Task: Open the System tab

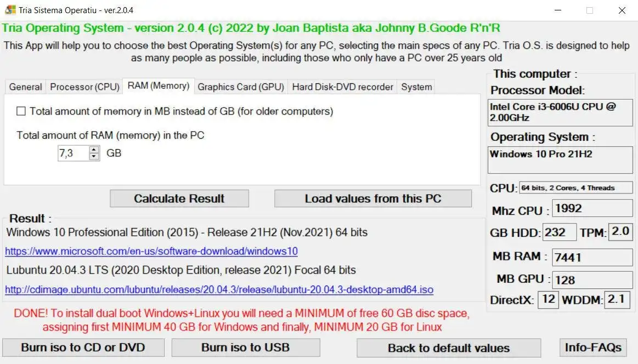Action: pos(416,87)
